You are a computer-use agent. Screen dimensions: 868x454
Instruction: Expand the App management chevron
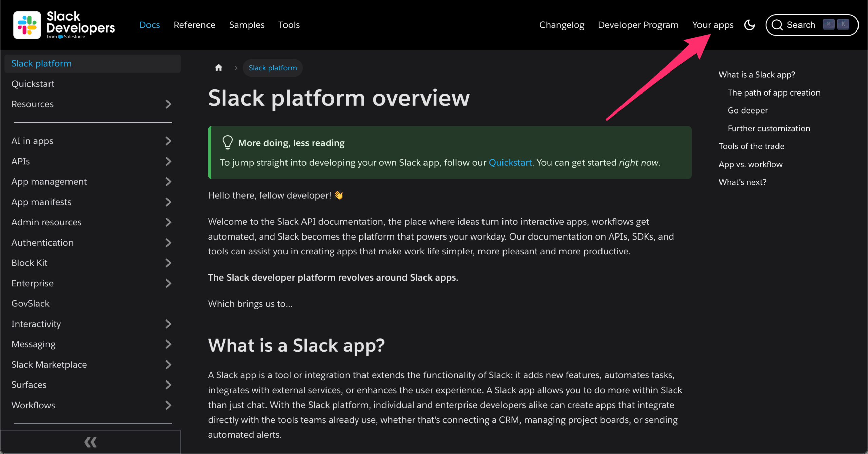[x=168, y=181]
